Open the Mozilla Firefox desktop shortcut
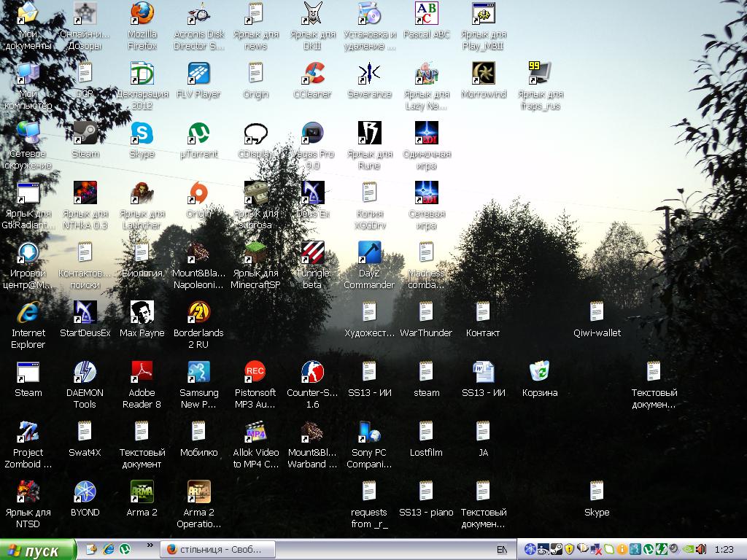This screenshot has width=747, height=560. click(142, 26)
